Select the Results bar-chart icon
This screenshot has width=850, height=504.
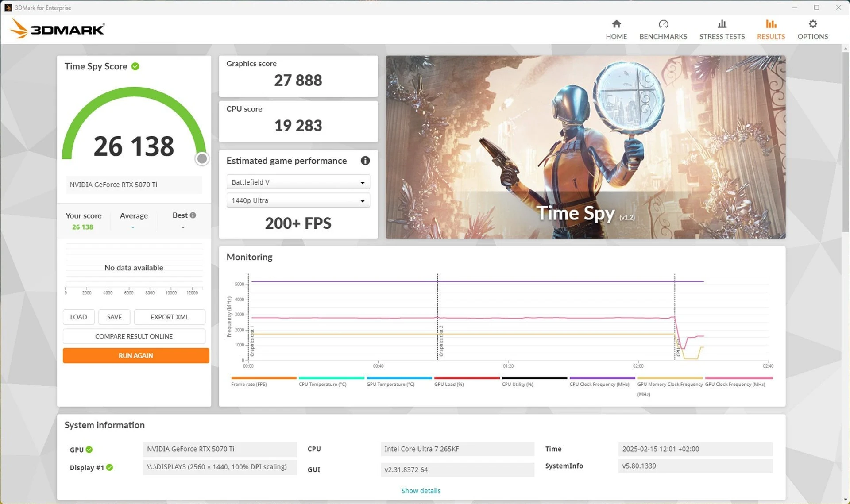(x=771, y=24)
